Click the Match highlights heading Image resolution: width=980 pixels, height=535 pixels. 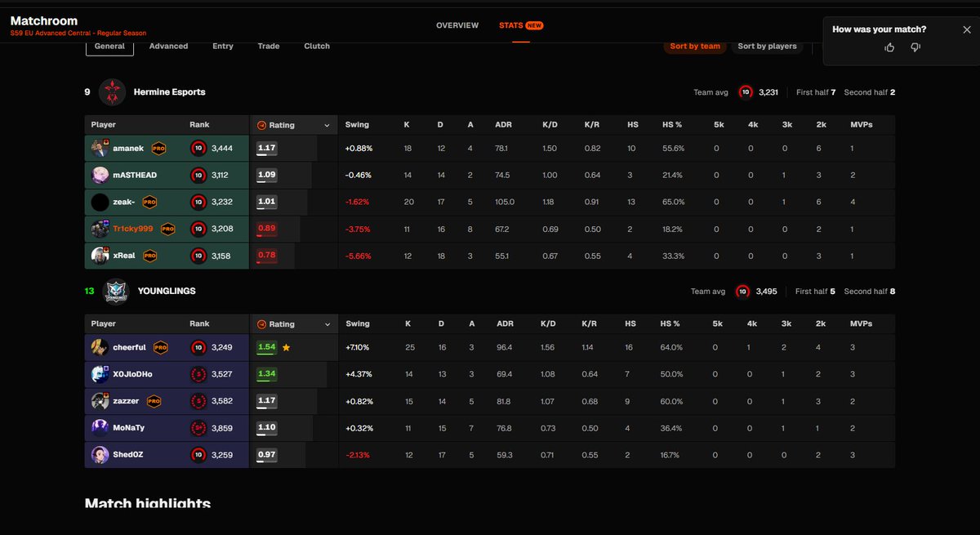(x=148, y=504)
